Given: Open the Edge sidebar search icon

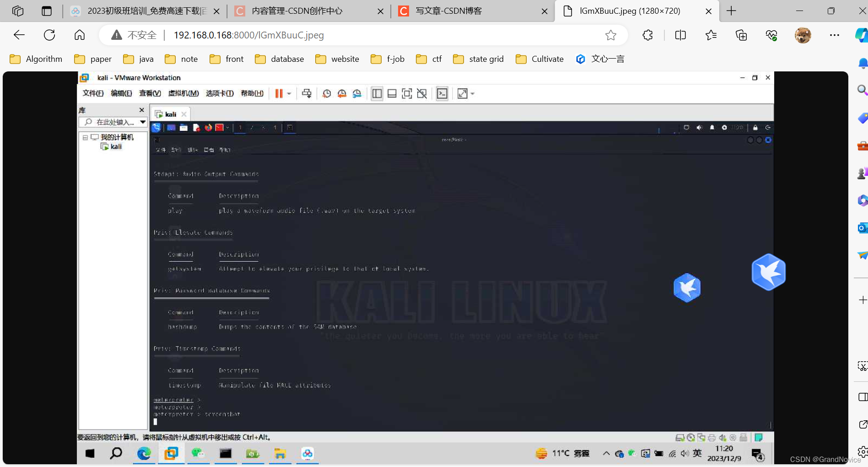Looking at the screenshot, I should [x=862, y=90].
